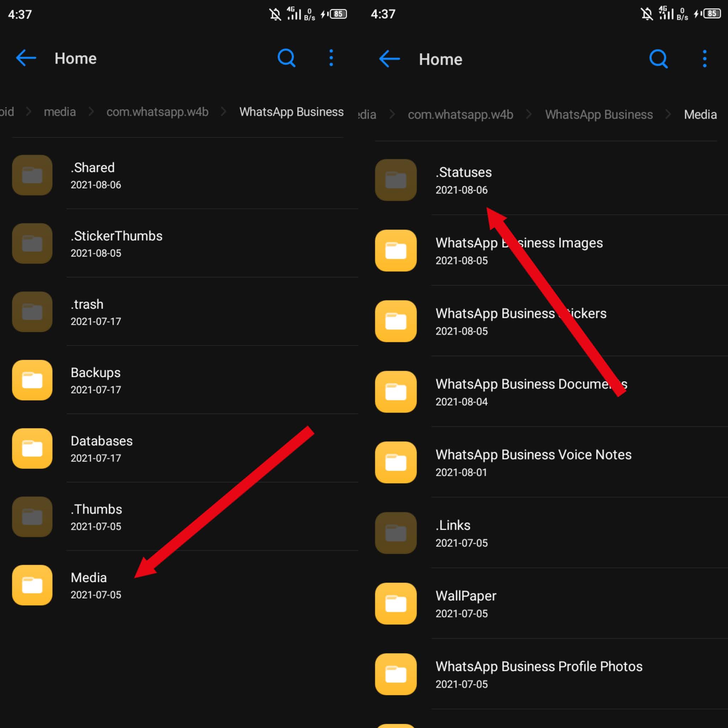The width and height of the screenshot is (728, 728).
Task: Tap the Backups folder icon
Action: (x=32, y=380)
